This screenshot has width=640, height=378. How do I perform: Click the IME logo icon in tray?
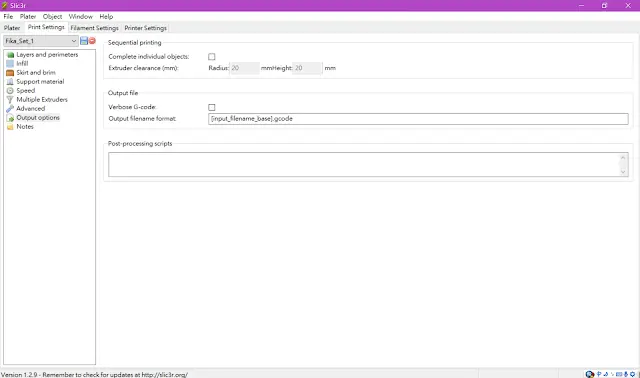tap(590, 374)
